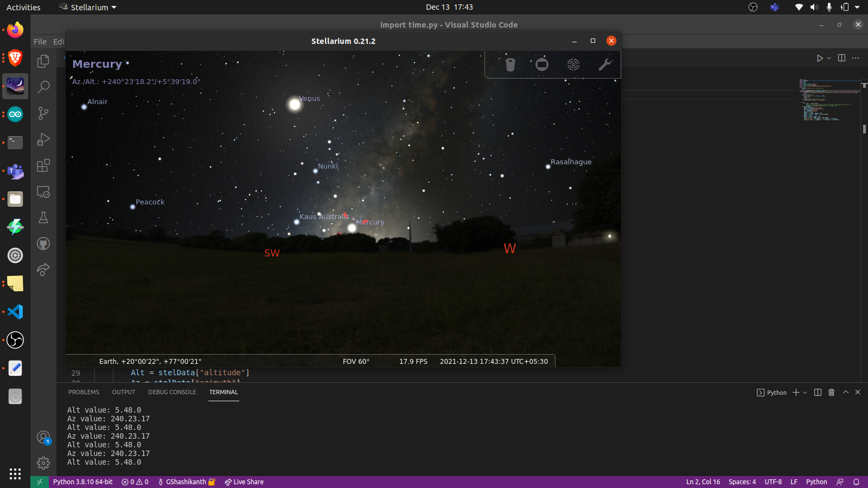Click Ln 2, Col 16 to jump to a line
The width and height of the screenshot is (868, 488).
coord(702,481)
